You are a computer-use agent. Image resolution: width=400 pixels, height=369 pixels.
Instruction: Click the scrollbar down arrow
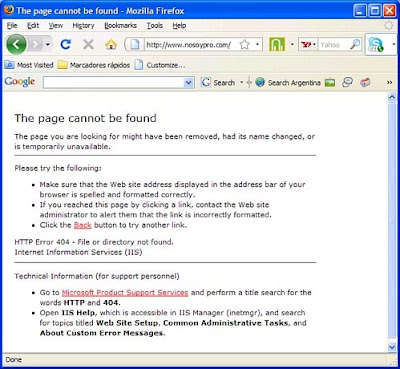coord(392,347)
